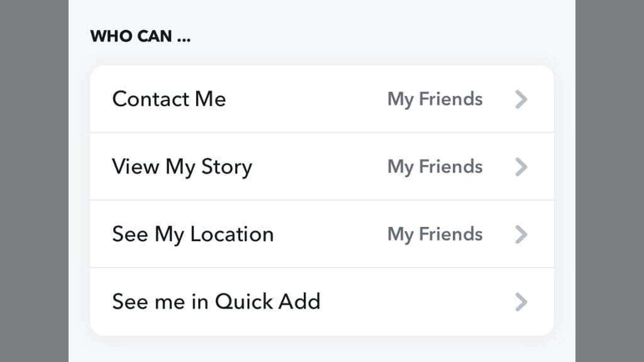The width and height of the screenshot is (644, 362).
Task: Open the Contact Me privacy setting
Action: [x=322, y=99]
